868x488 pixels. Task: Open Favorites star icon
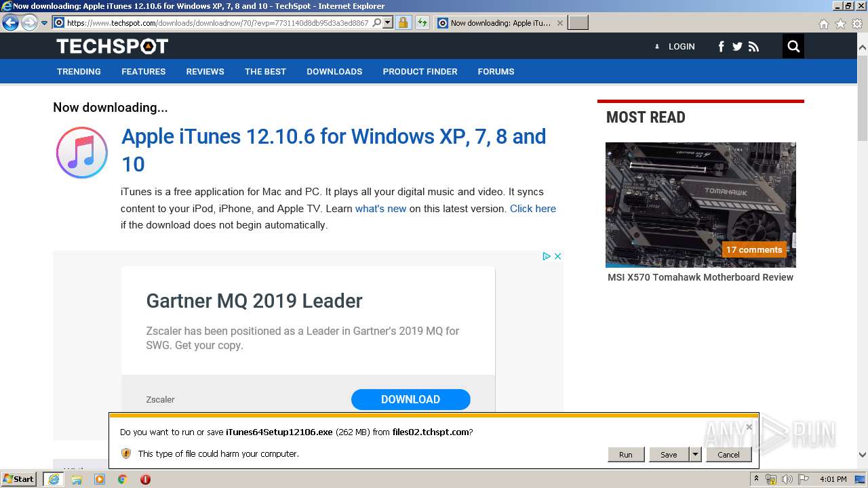[x=840, y=24]
